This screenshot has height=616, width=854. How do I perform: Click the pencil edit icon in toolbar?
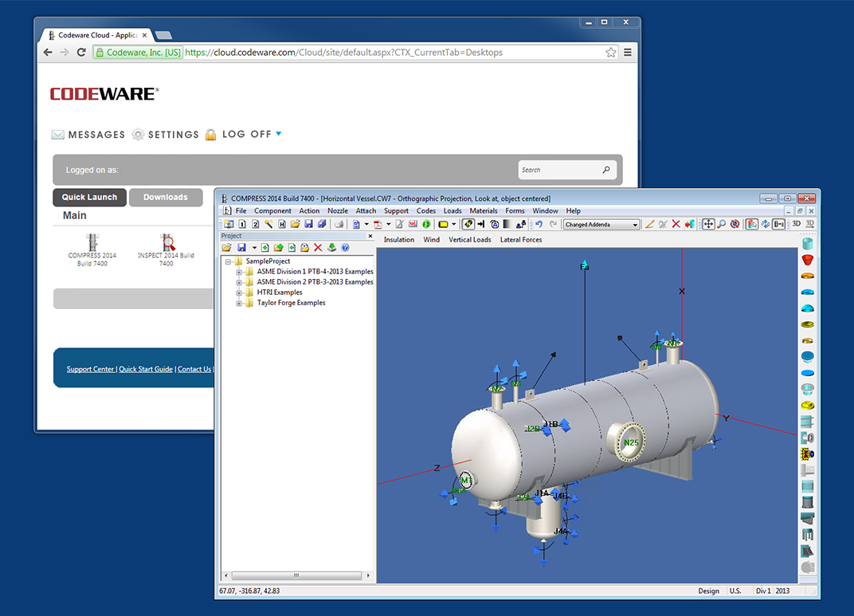pos(649,224)
